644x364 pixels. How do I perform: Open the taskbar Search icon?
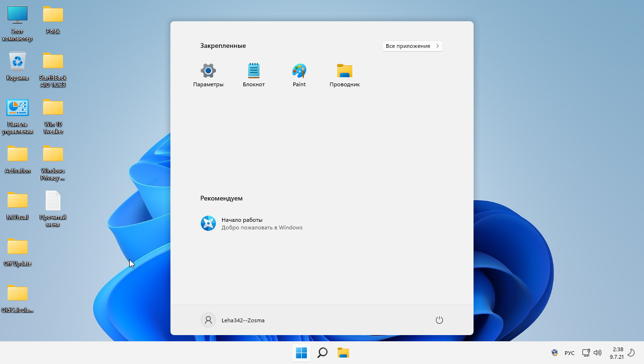pyautogui.click(x=322, y=353)
